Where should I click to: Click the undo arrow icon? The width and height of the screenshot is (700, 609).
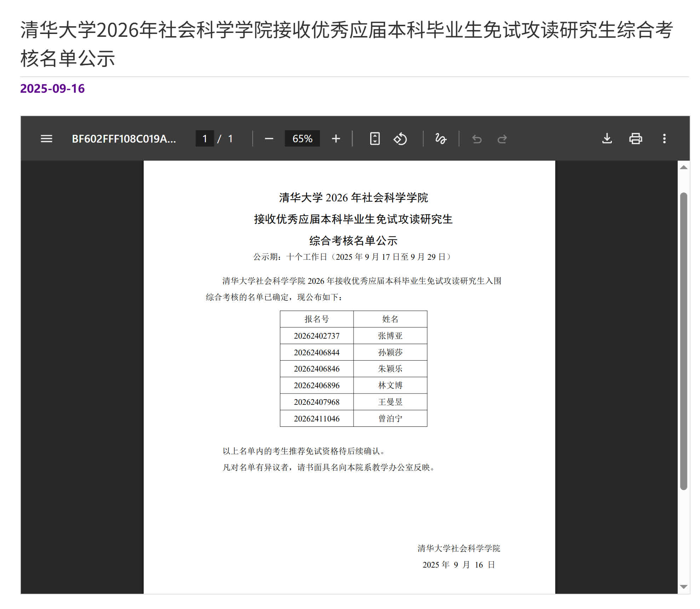(477, 139)
